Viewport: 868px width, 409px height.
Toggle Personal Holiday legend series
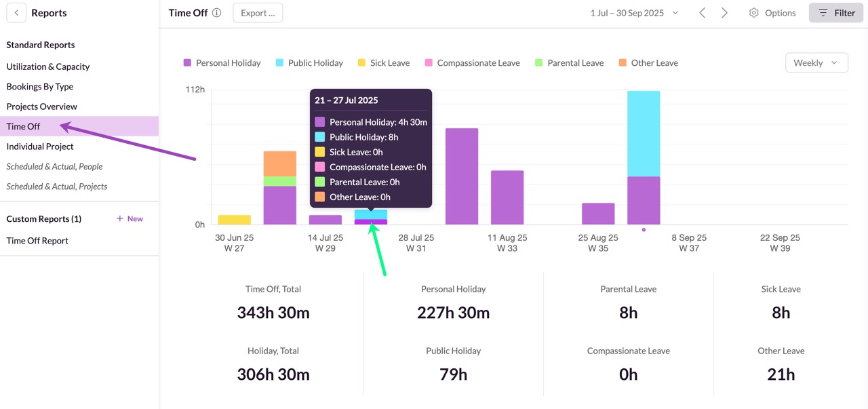pos(222,63)
